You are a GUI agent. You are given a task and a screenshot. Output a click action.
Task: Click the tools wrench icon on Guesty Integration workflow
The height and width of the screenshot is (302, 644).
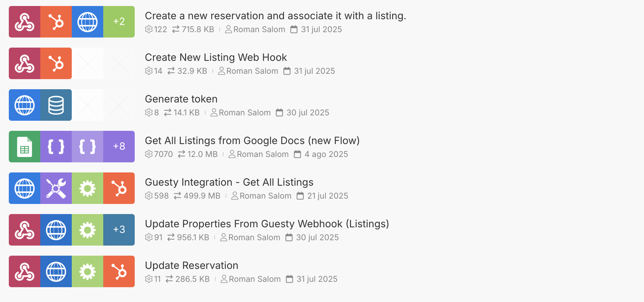(56, 188)
